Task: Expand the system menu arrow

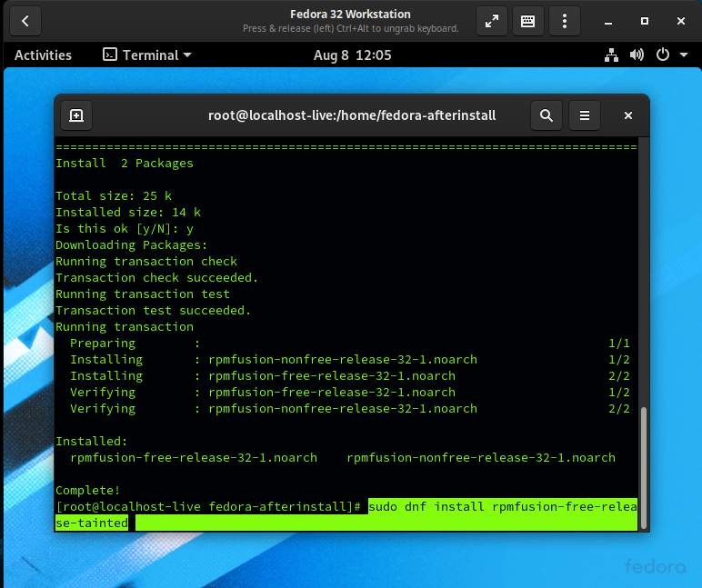Action: [684, 55]
